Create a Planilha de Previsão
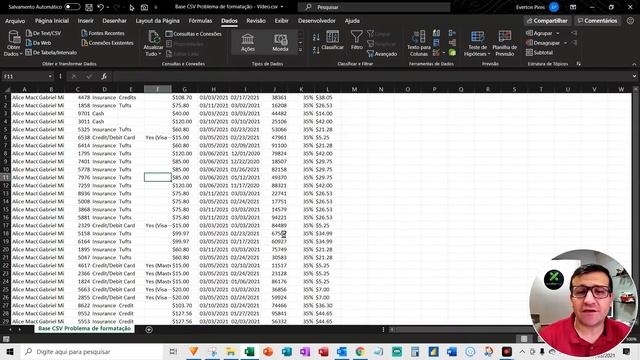Viewport: 640px width, 360px height. 504,43
